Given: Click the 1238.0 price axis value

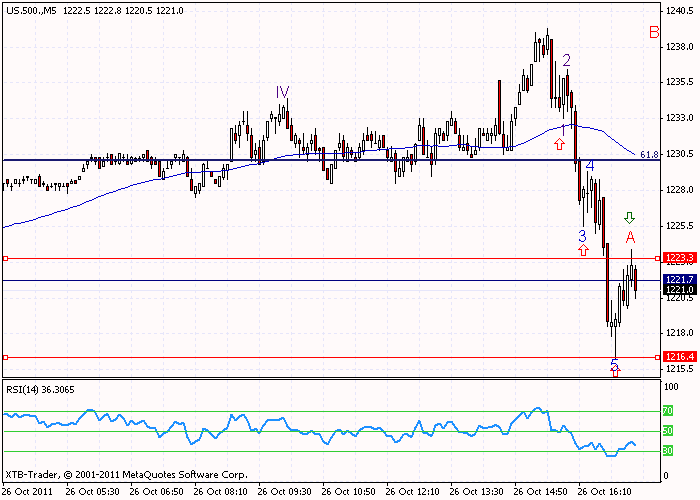Looking at the screenshot, I should click(679, 46).
